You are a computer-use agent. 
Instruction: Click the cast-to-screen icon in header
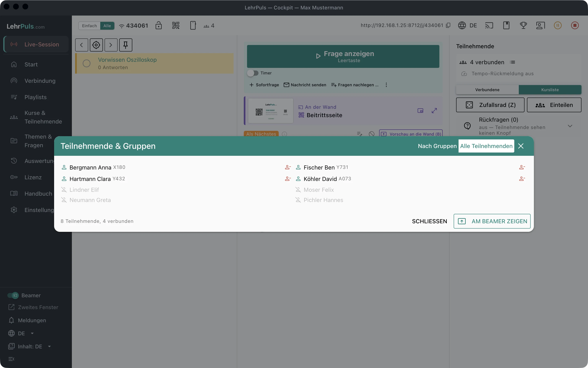489,25
